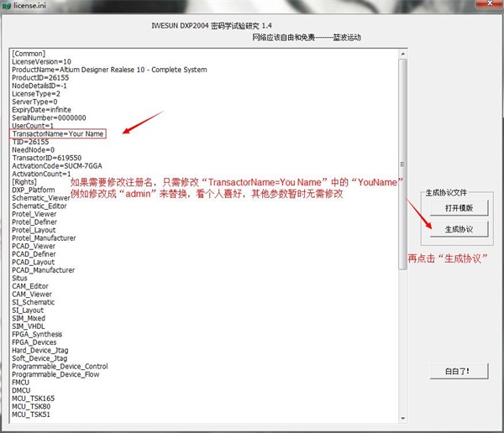Click the FPGA_Synthesis line
504x433 pixels.
point(37,334)
